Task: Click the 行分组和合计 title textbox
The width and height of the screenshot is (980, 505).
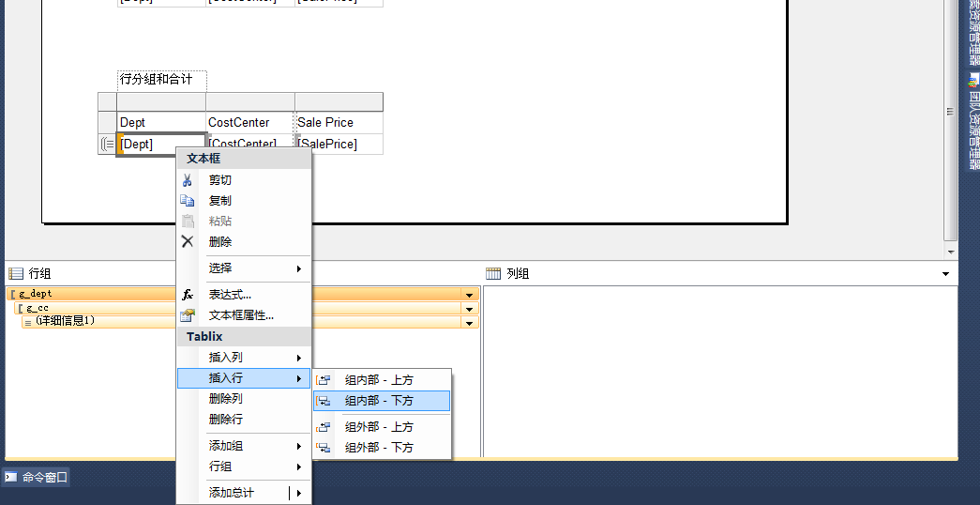Action: coord(162,80)
